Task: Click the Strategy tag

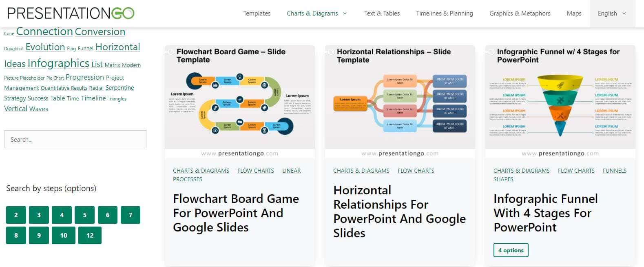Action: click(15, 98)
